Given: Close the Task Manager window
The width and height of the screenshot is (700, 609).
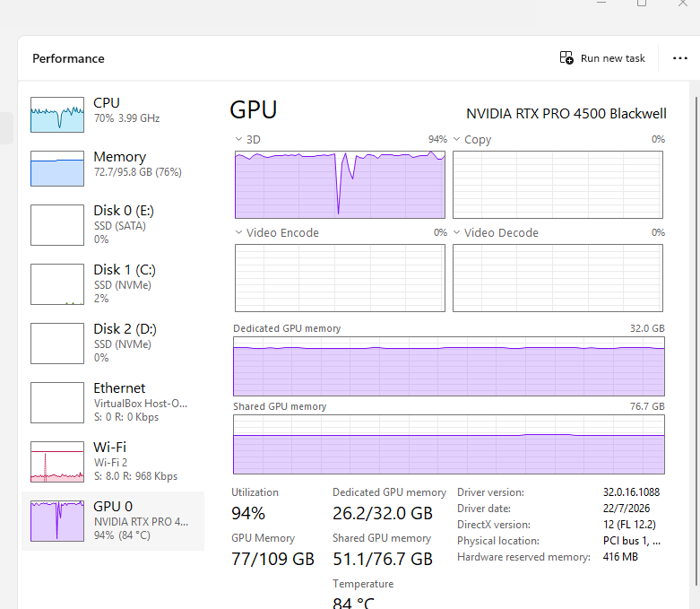Looking at the screenshot, I should coord(683,3).
